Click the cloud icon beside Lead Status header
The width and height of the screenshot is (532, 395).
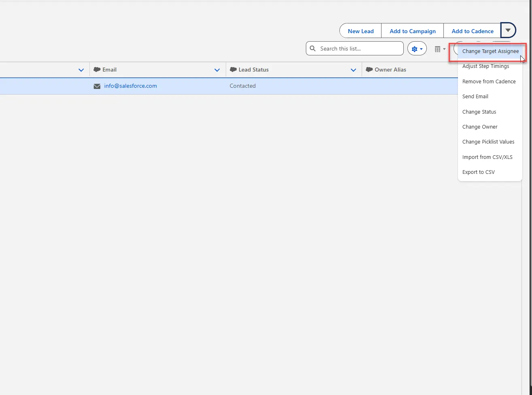[233, 70]
